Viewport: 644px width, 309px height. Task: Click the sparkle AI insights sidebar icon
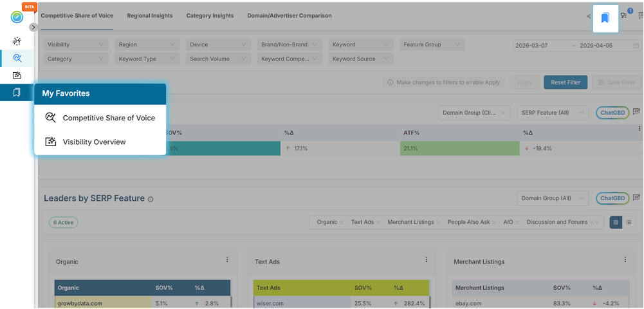click(x=17, y=41)
